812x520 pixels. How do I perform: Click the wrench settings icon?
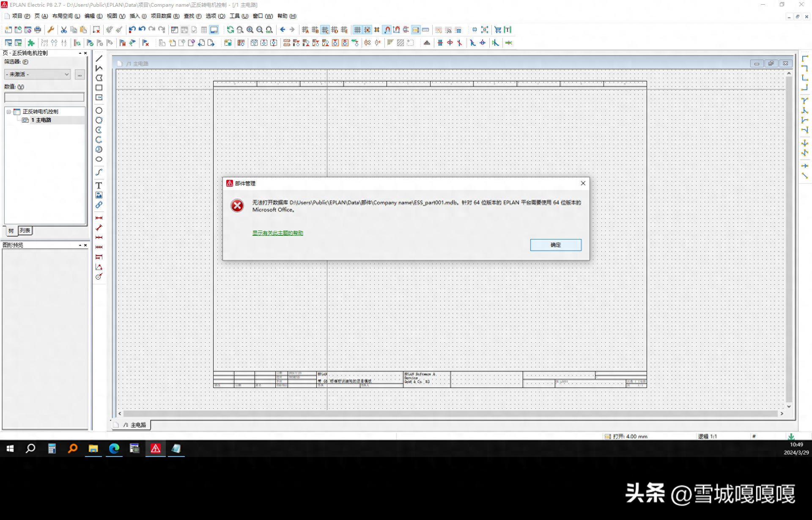coord(51,30)
